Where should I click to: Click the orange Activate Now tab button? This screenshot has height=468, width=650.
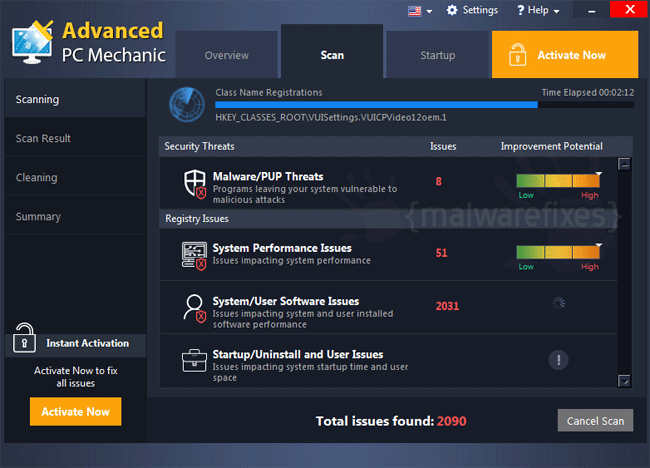click(565, 54)
